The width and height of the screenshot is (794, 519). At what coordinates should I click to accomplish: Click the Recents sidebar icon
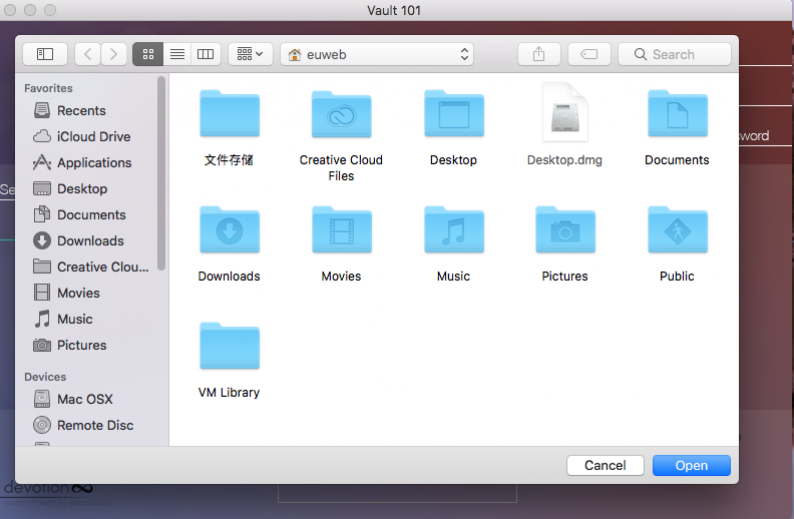(x=42, y=110)
